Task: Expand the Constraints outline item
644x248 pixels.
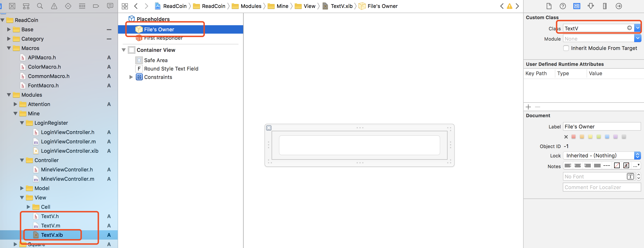Action: [x=131, y=77]
